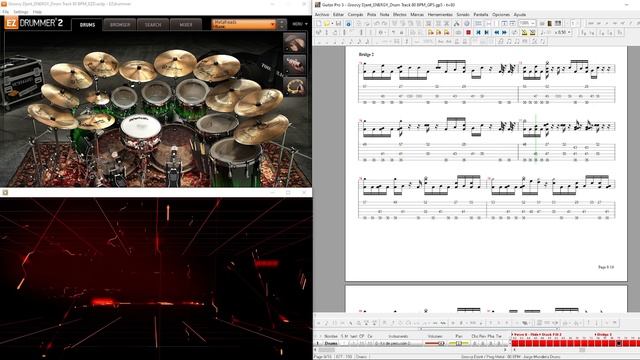Open Ayuda menu in Guitar Pro
The image size is (640, 360).
point(520,14)
